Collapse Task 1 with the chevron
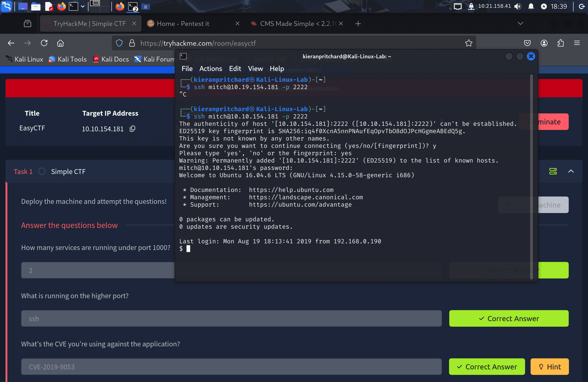 pos(571,171)
